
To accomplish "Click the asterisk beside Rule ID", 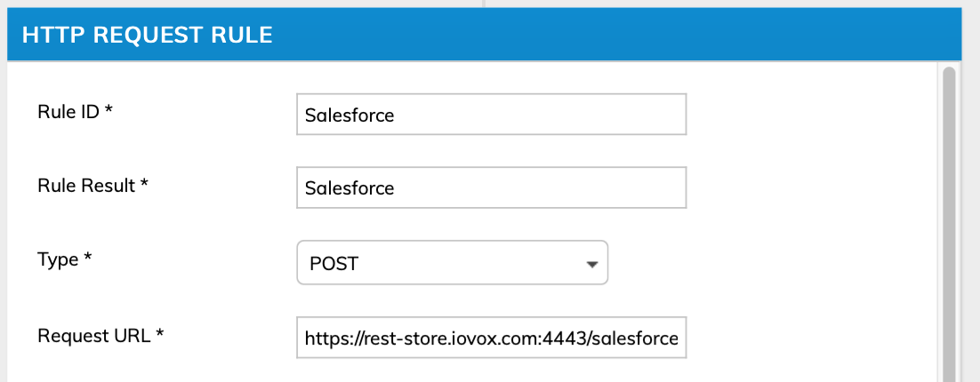I will [108, 111].
